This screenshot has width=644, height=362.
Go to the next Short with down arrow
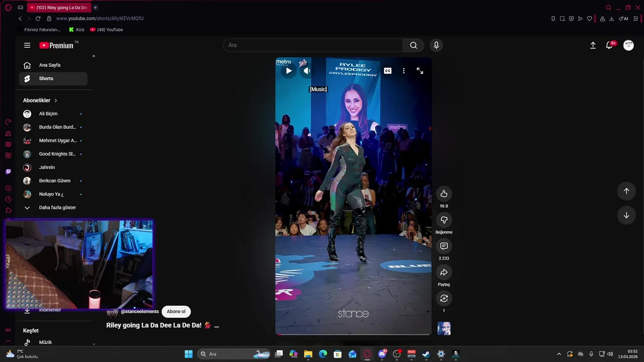(626, 215)
